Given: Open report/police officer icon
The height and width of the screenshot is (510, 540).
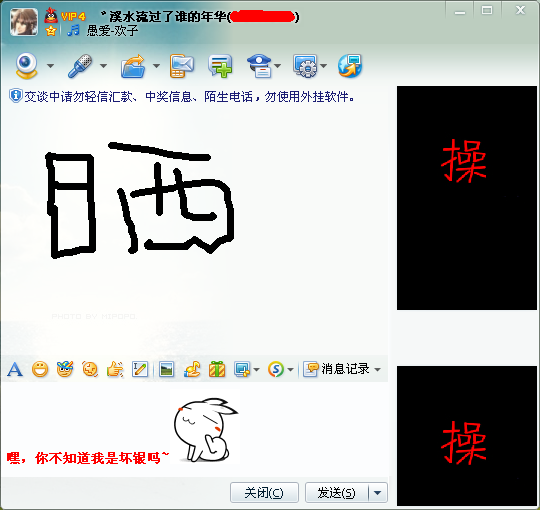Looking at the screenshot, I should tap(260, 66).
